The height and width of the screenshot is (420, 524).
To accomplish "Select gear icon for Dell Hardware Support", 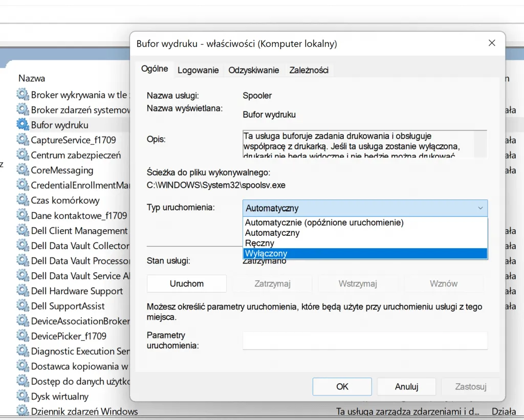I will pos(23,291).
